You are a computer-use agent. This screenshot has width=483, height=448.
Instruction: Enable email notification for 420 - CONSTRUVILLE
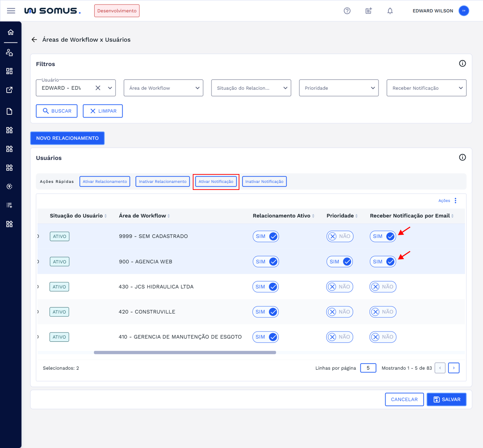tap(383, 312)
